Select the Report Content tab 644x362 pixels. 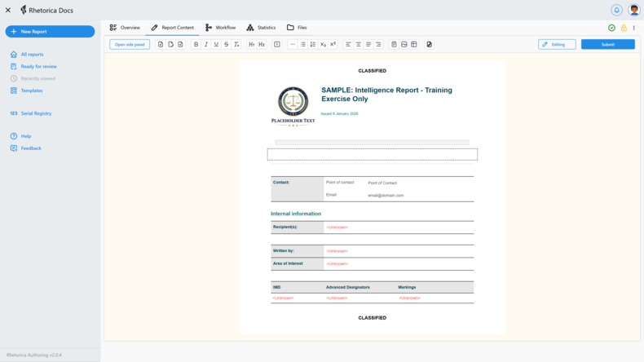click(x=173, y=28)
